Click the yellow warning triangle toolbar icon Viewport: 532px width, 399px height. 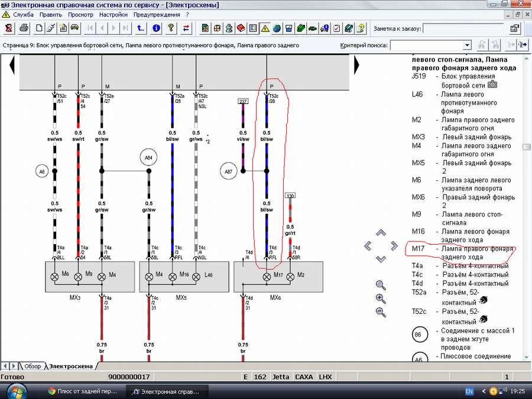[265, 28]
